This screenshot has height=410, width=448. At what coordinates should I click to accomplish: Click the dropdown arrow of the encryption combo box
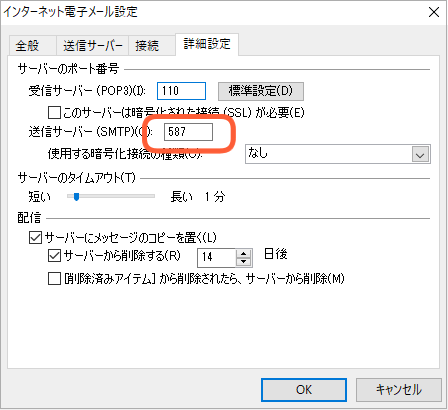[420, 155]
